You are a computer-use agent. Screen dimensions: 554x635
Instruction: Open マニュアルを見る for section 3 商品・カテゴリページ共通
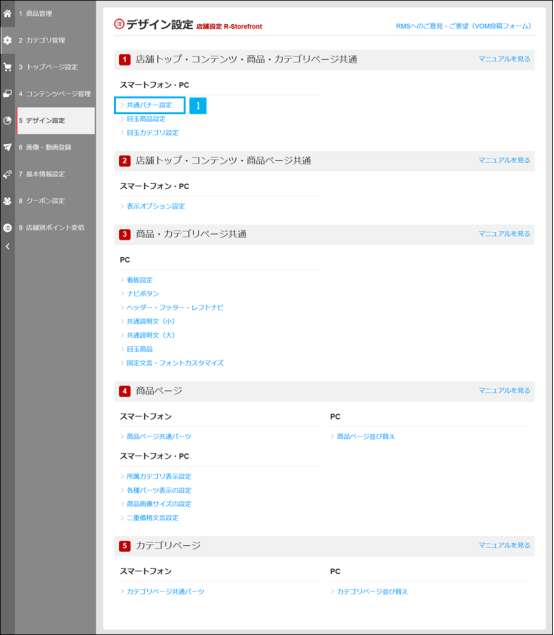tap(504, 234)
